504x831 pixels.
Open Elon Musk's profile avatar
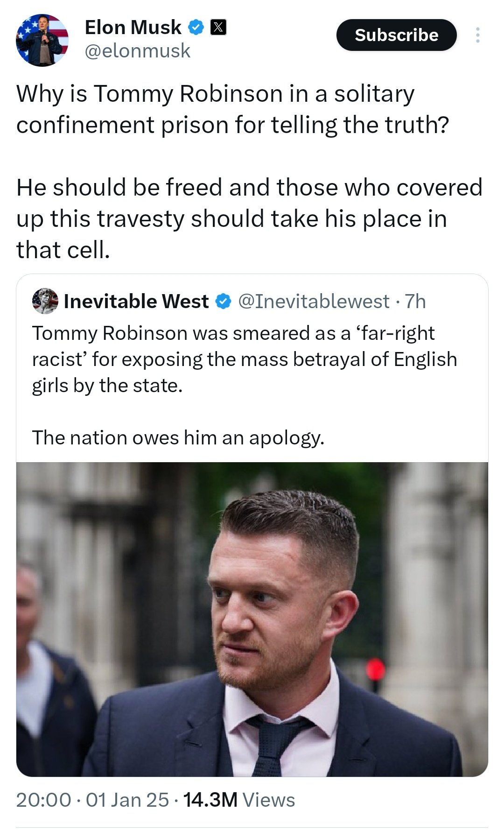[x=42, y=40]
